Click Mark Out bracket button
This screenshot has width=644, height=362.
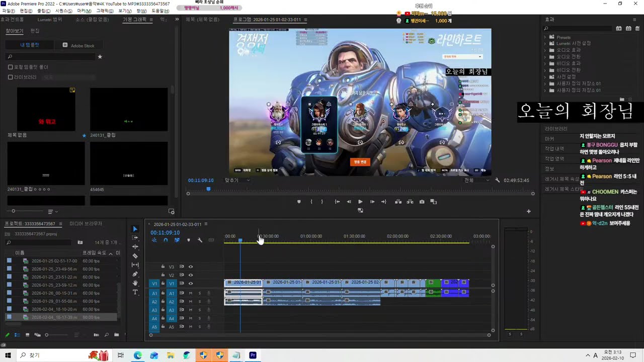[x=322, y=202]
